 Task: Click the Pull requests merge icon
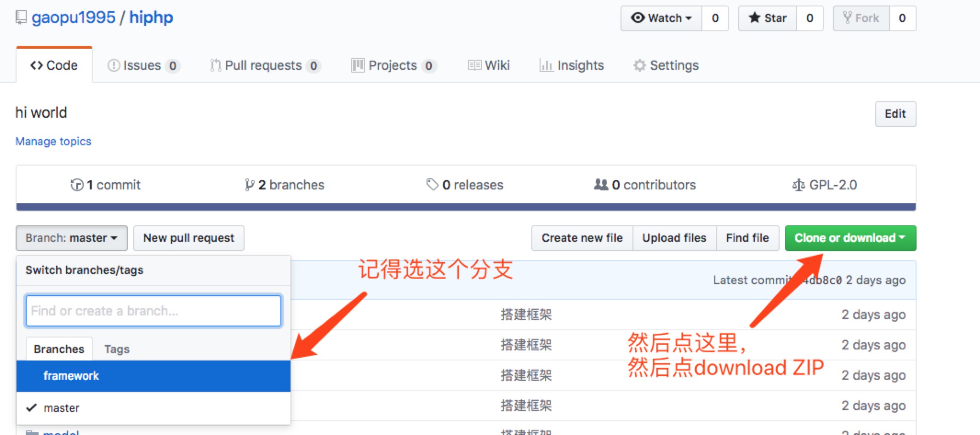[x=215, y=66]
